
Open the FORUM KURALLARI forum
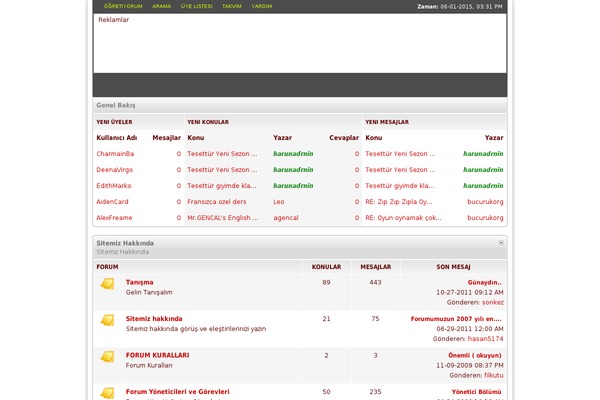[157, 355]
